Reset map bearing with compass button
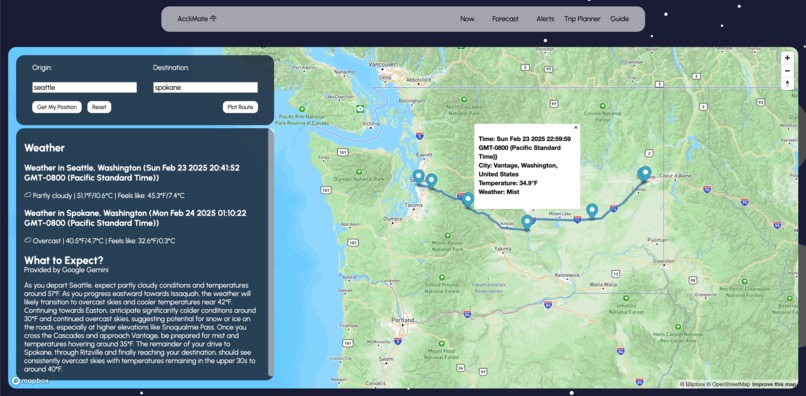The height and width of the screenshot is (396, 806). point(787,83)
